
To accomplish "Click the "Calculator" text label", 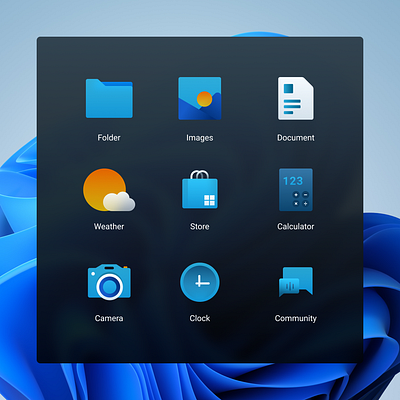I will pos(296,227).
